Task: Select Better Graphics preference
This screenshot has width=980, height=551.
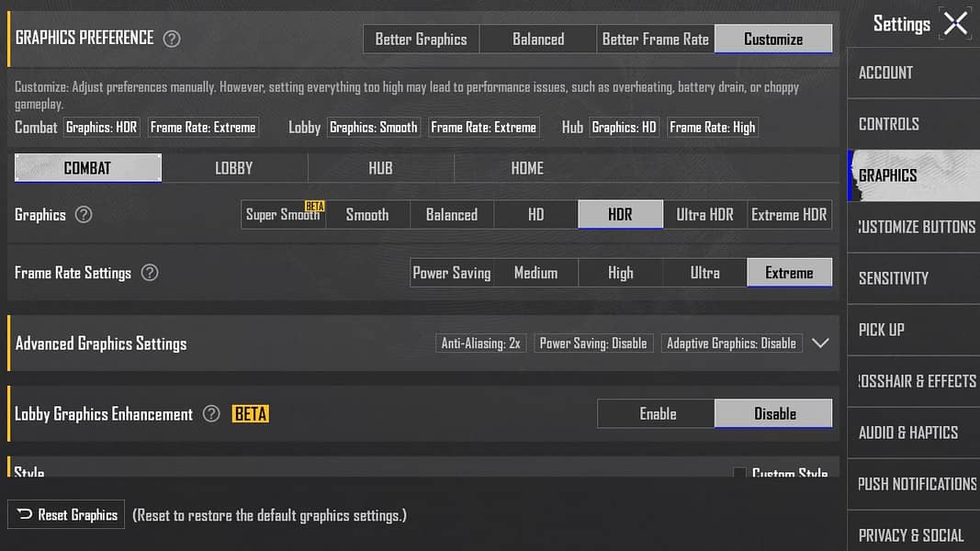Action: (x=422, y=39)
